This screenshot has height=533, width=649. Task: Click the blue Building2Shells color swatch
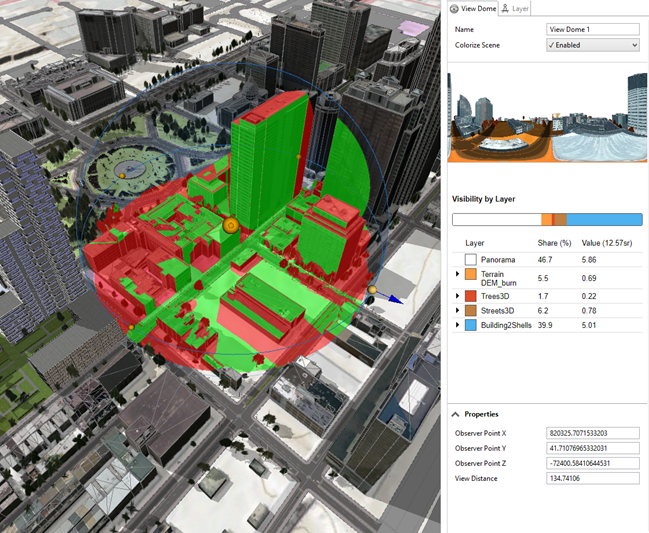point(470,325)
